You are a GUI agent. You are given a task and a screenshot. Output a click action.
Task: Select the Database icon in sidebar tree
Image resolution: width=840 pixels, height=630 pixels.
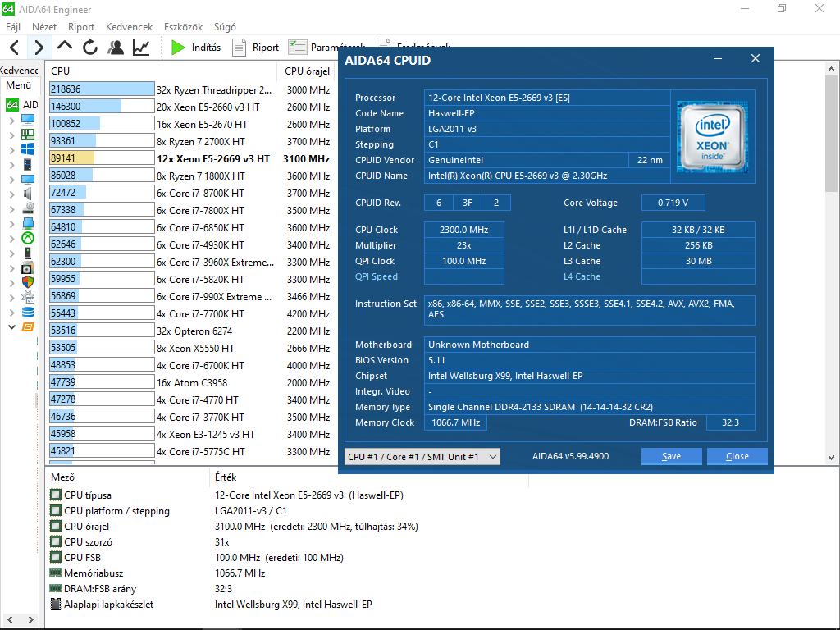tap(28, 312)
